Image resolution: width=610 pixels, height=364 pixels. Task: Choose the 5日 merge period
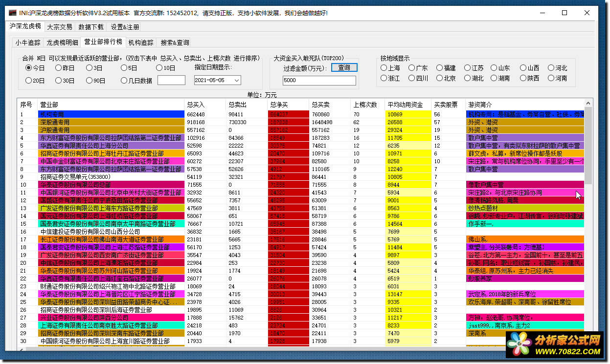coord(129,68)
